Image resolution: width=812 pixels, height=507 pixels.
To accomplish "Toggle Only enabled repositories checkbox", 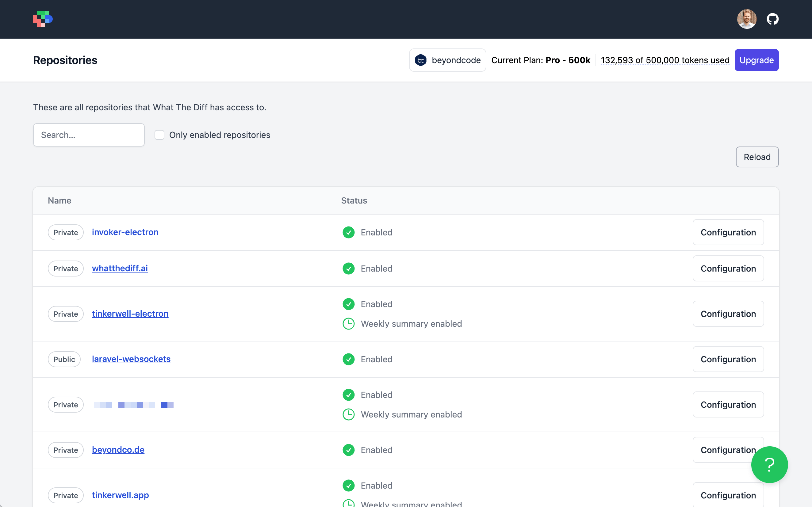I will point(159,135).
